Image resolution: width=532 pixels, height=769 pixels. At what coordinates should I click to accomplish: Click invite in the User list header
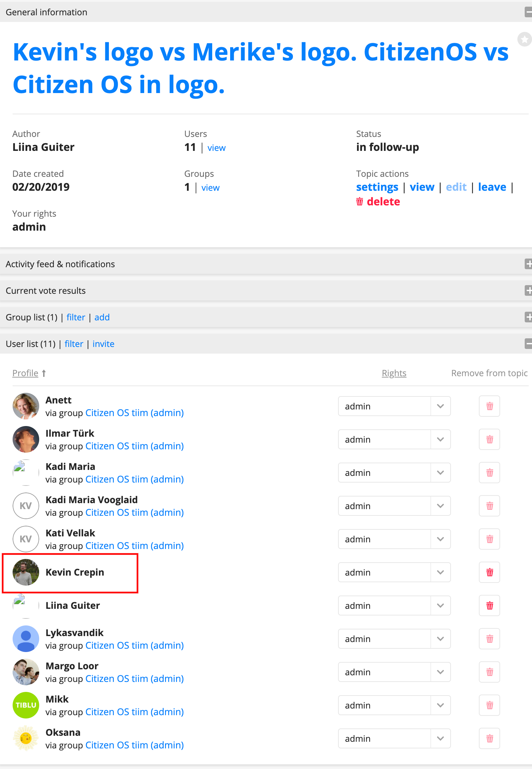point(103,344)
